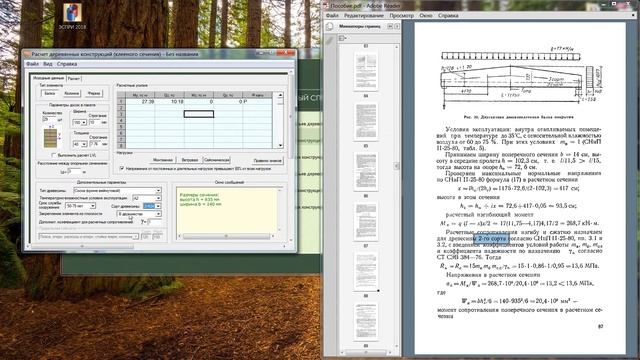
Task: Enable Выполнить расчет LVL checkbox
Action: coord(54,155)
